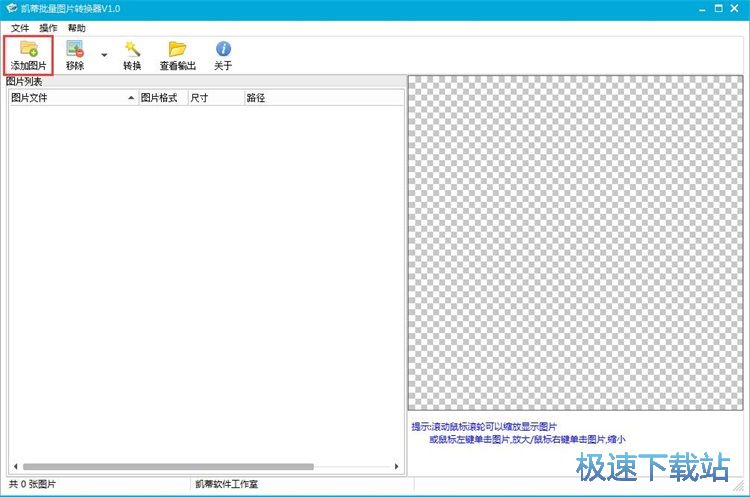Maximize the converter window

tap(718, 9)
